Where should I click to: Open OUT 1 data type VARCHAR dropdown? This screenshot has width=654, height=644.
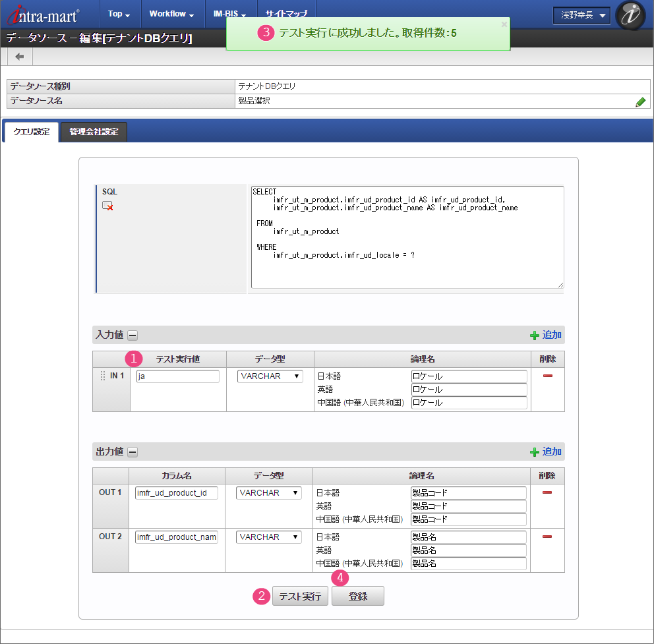[x=268, y=493]
